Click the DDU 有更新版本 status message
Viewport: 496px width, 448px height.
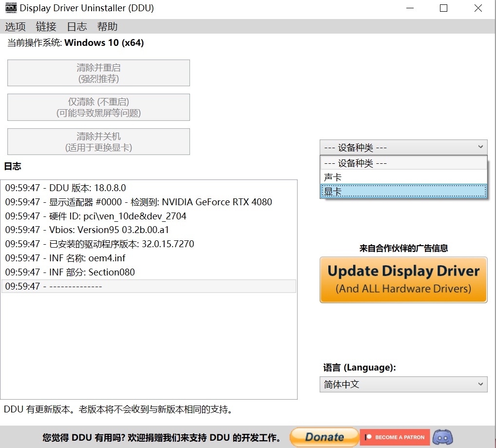pyautogui.click(x=118, y=409)
